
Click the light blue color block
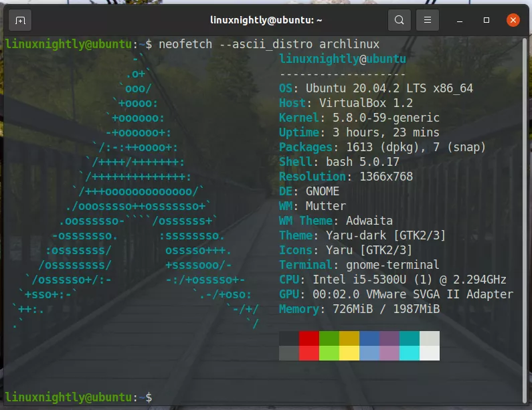pos(369,353)
